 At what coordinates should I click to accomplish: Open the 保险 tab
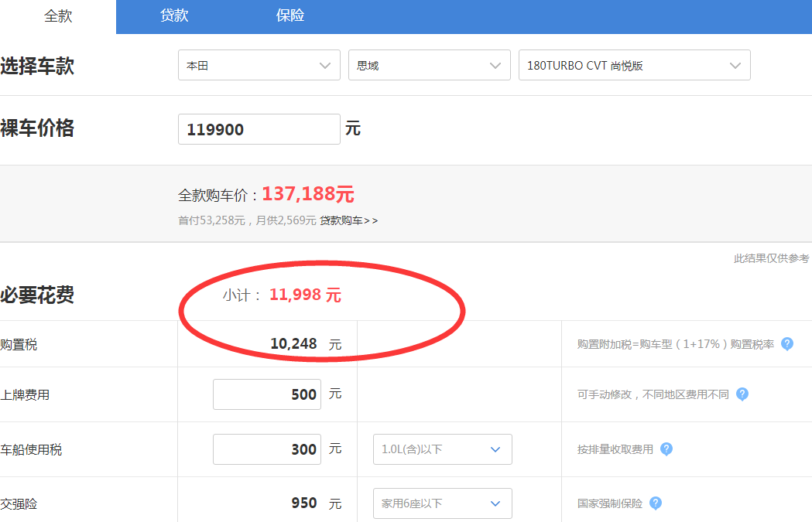(x=290, y=15)
